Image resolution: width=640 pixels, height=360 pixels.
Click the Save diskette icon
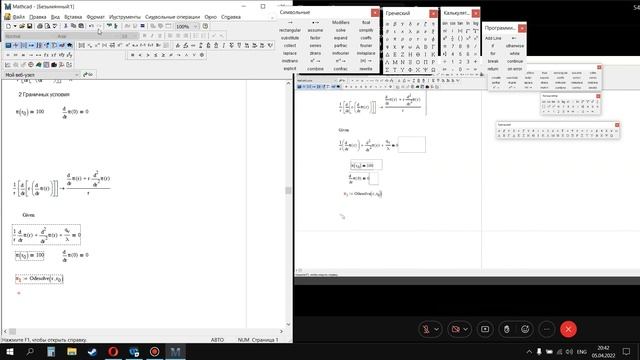pyautogui.click(x=29, y=26)
